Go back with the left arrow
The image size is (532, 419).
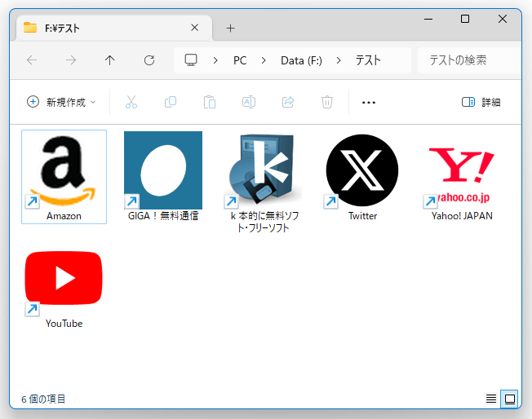point(32,60)
